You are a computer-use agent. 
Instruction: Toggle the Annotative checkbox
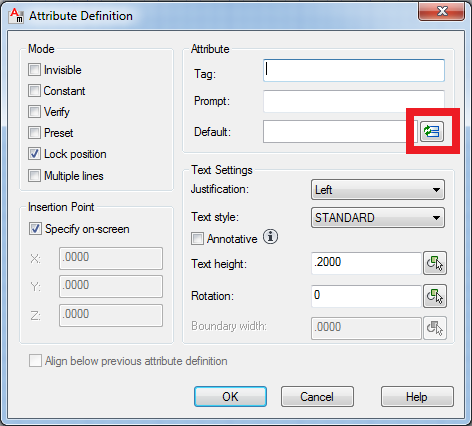197,239
